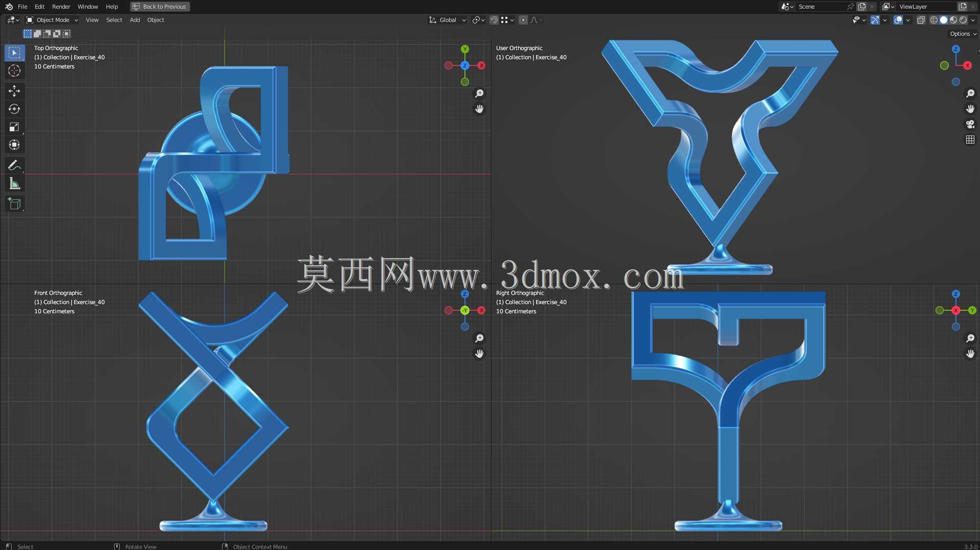Choose the Move tool
Screen dimensions: 980x550
point(14,91)
